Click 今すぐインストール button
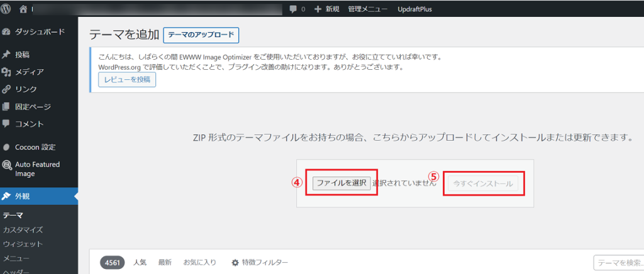Image resolution: width=644 pixels, height=274 pixels. pyautogui.click(x=482, y=184)
